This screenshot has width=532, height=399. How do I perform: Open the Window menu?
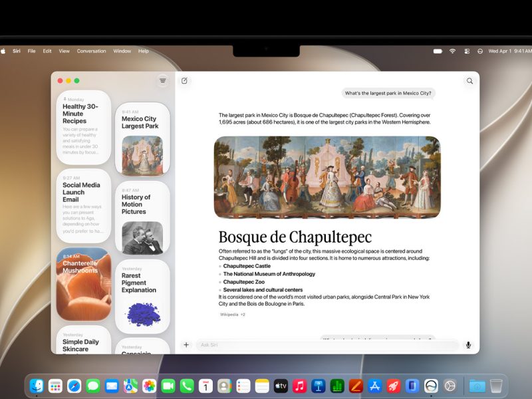point(122,51)
